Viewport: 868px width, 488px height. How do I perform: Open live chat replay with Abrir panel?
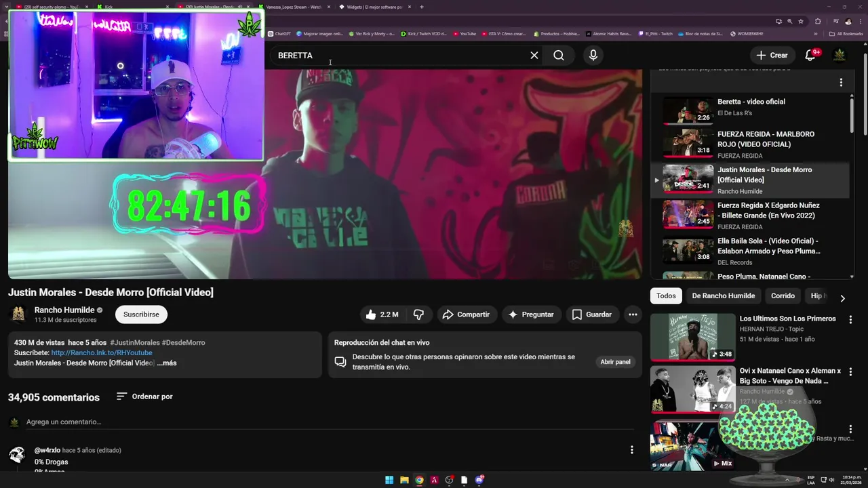pos(615,362)
